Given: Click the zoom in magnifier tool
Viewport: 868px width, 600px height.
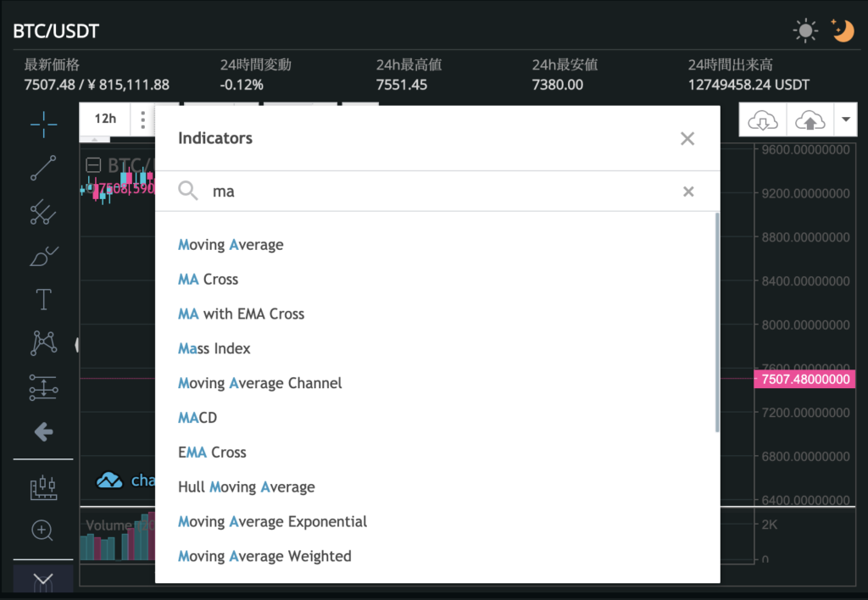Looking at the screenshot, I should (42, 531).
